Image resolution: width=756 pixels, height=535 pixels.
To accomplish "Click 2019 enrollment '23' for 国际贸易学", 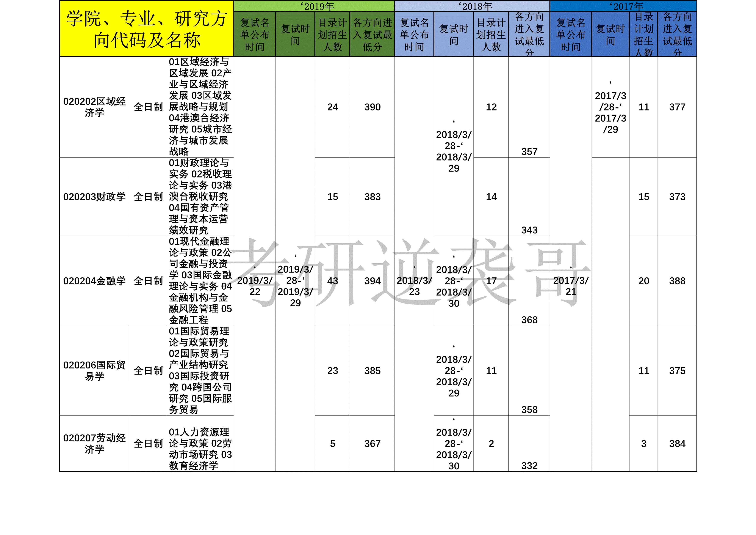I will tap(333, 371).
